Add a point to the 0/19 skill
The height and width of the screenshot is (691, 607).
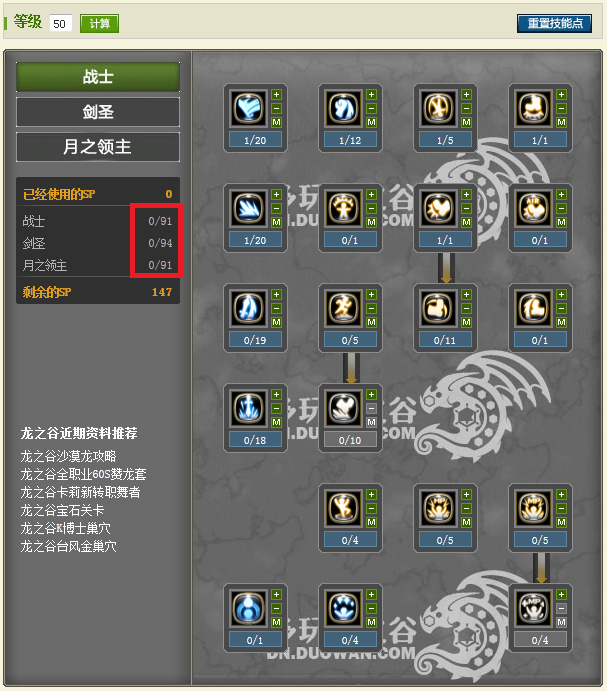(x=276, y=294)
